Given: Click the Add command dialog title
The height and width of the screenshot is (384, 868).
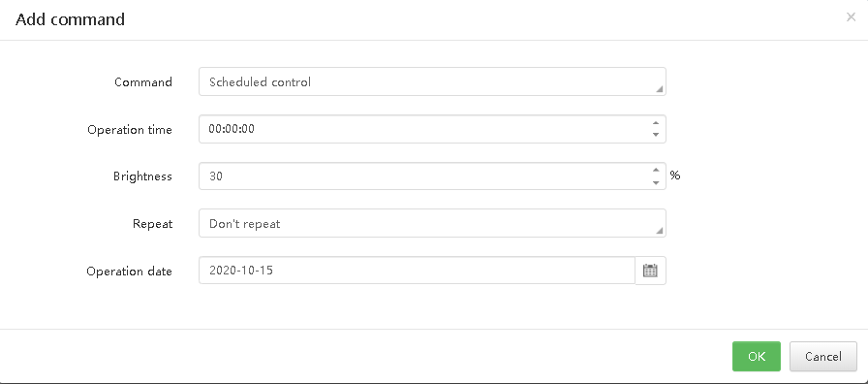Looking at the screenshot, I should 71,19.
